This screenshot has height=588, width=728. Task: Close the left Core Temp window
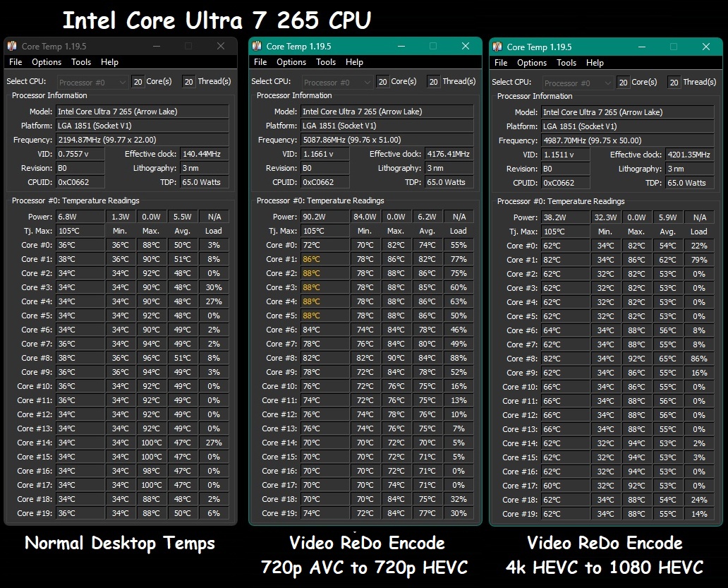(x=221, y=46)
